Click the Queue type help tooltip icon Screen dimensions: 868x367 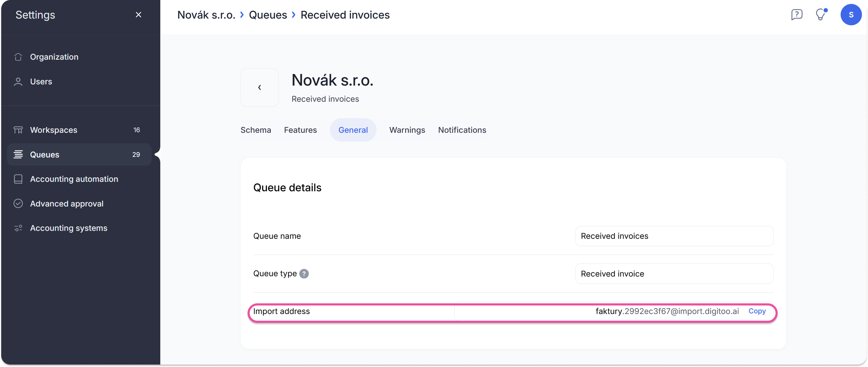click(x=304, y=273)
